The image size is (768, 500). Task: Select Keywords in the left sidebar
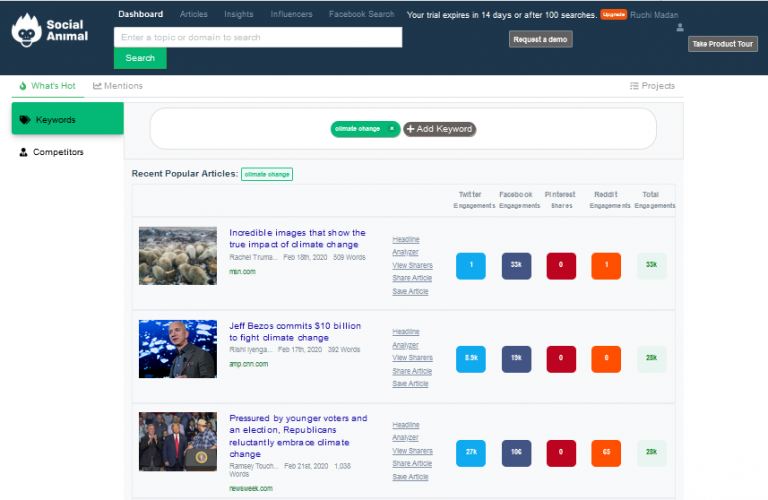point(67,119)
